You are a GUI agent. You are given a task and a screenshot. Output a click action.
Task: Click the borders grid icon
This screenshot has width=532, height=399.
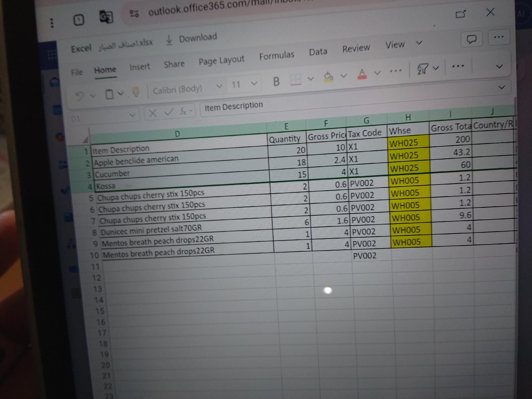click(x=295, y=80)
